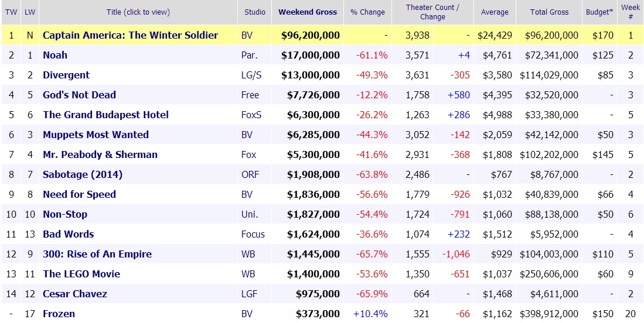View Sabotage (2014) movie details
This screenshot has width=644, height=323.
pos(83,174)
